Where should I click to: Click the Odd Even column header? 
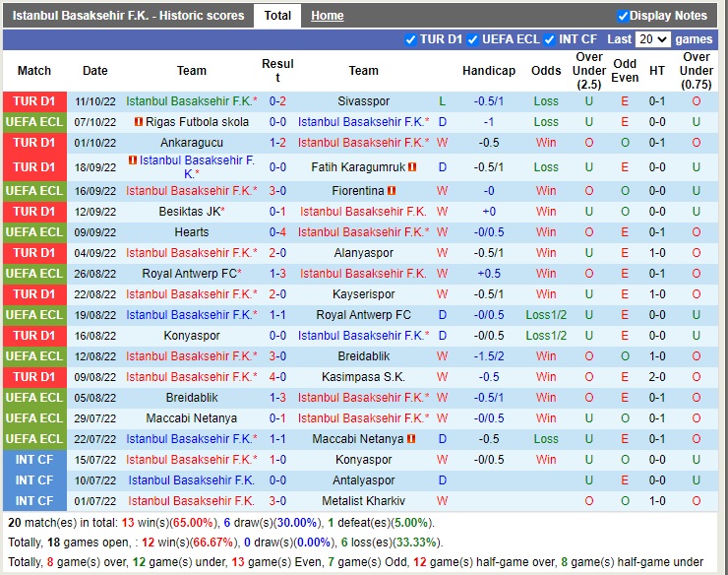625,71
